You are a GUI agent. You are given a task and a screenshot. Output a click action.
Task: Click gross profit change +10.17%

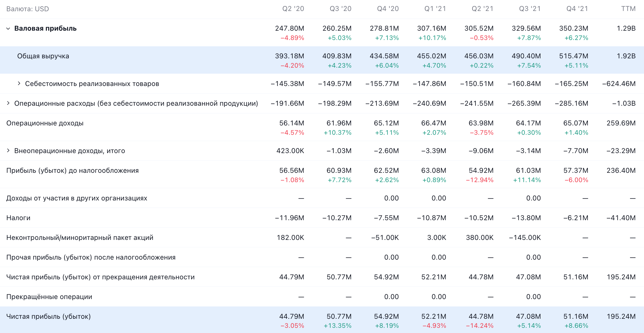pyautogui.click(x=432, y=38)
